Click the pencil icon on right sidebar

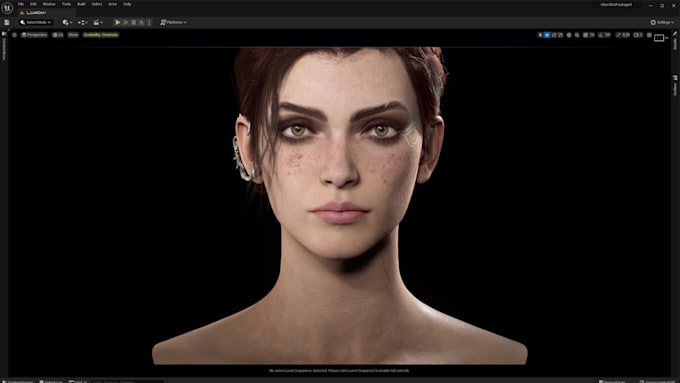point(675,34)
